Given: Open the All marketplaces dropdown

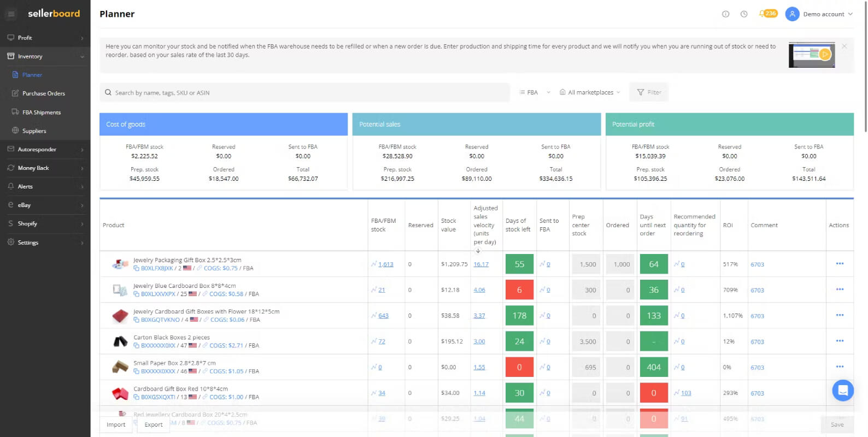Looking at the screenshot, I should point(590,92).
